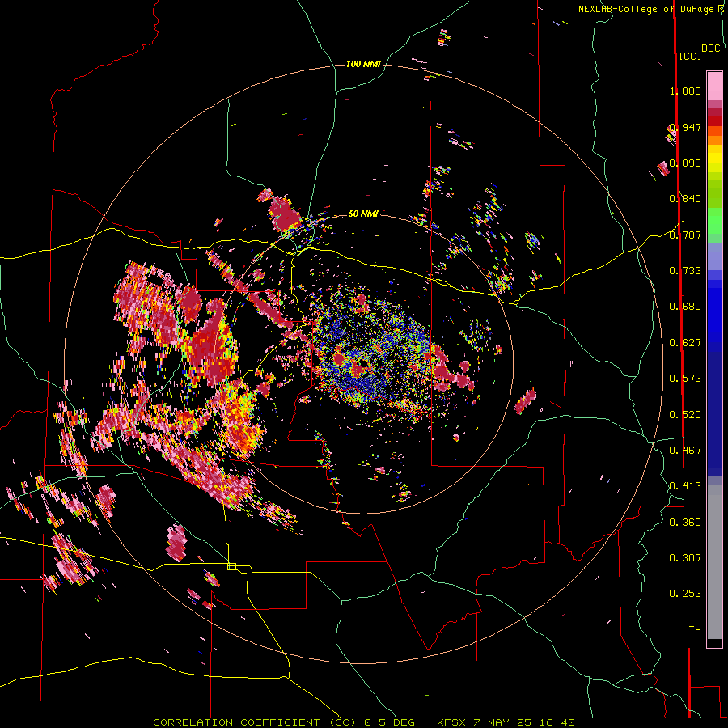Click the light pink top color scale segment
The image size is (728, 728).
tap(714, 86)
